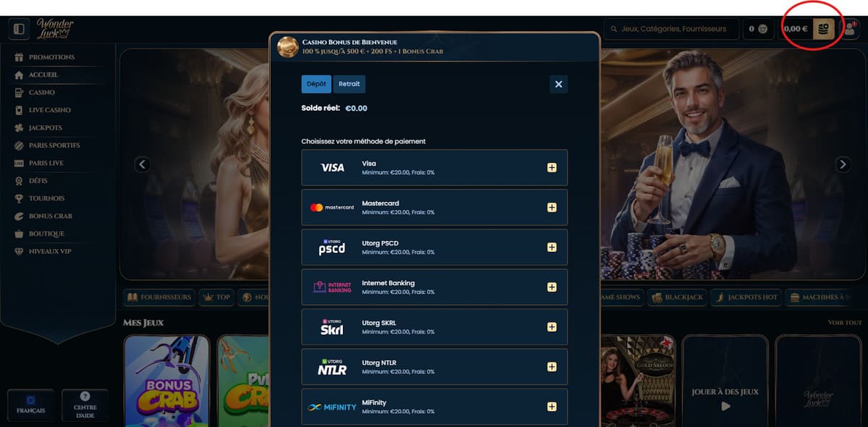This screenshot has height=427, width=868.
Task: Expand the Visa payment method
Action: pos(552,168)
